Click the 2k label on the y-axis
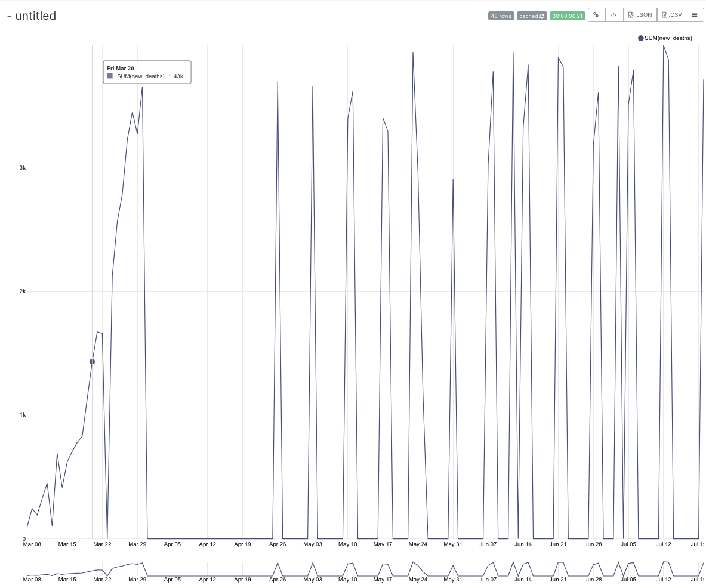Image resolution: width=706 pixels, height=588 pixels. pyautogui.click(x=23, y=291)
